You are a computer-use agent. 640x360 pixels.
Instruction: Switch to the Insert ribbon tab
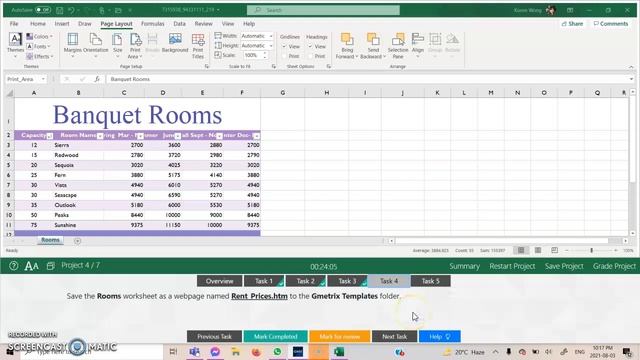62,24
